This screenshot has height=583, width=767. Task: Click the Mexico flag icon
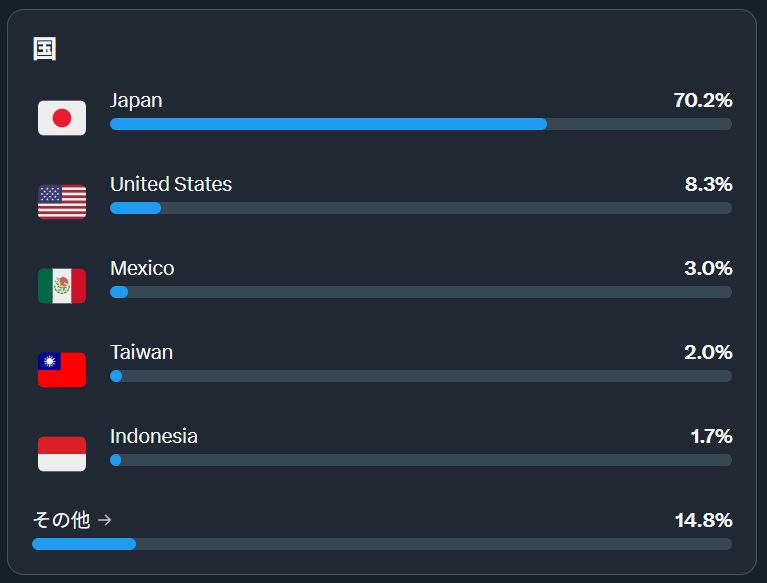coord(62,286)
